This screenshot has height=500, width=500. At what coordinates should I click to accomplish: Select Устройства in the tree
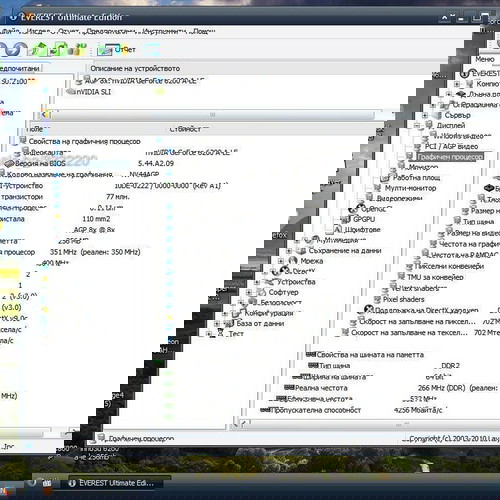click(296, 282)
